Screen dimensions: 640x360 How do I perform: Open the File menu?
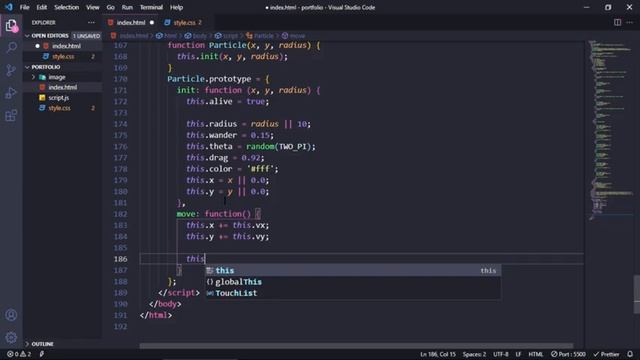point(24,7)
